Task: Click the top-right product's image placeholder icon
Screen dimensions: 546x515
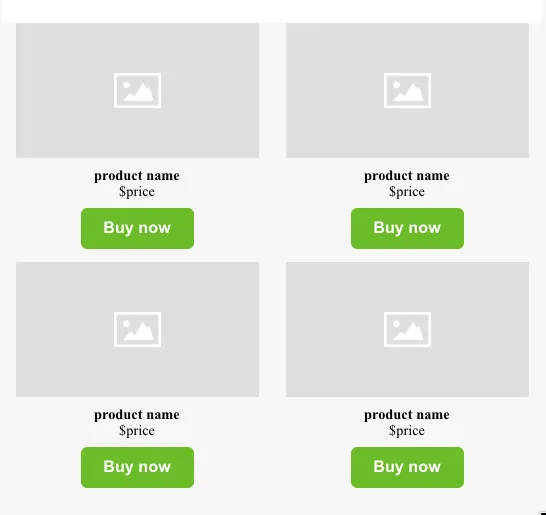Action: pyautogui.click(x=407, y=91)
